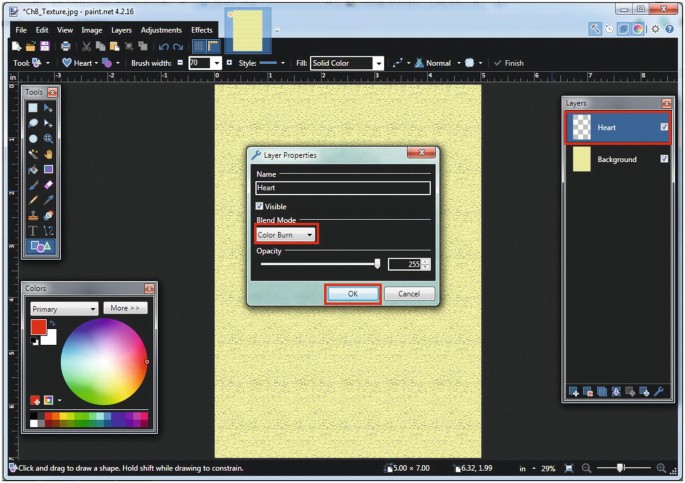Image resolution: width=685 pixels, height=483 pixels.
Task: Toggle Background layer visibility checkbox
Action: (x=664, y=159)
